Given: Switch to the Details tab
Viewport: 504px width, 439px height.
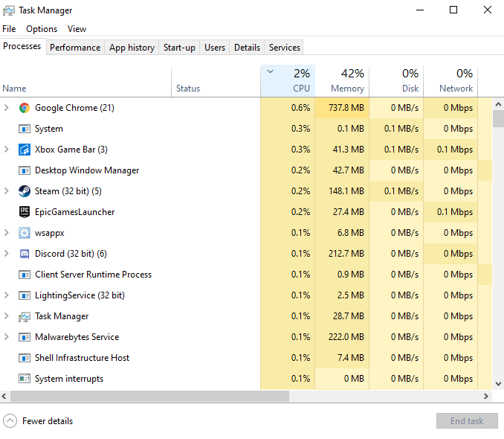Looking at the screenshot, I should [247, 48].
